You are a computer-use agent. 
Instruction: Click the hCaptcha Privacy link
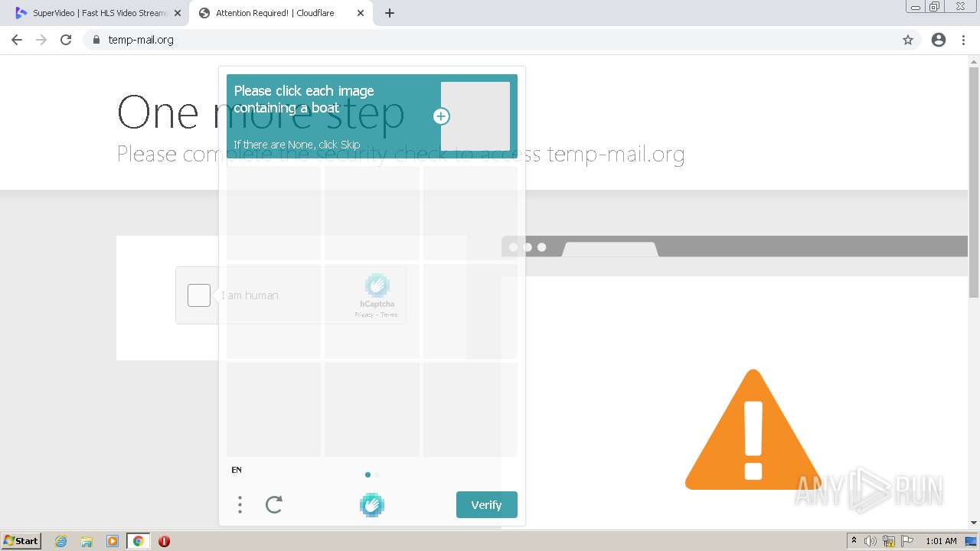click(364, 315)
